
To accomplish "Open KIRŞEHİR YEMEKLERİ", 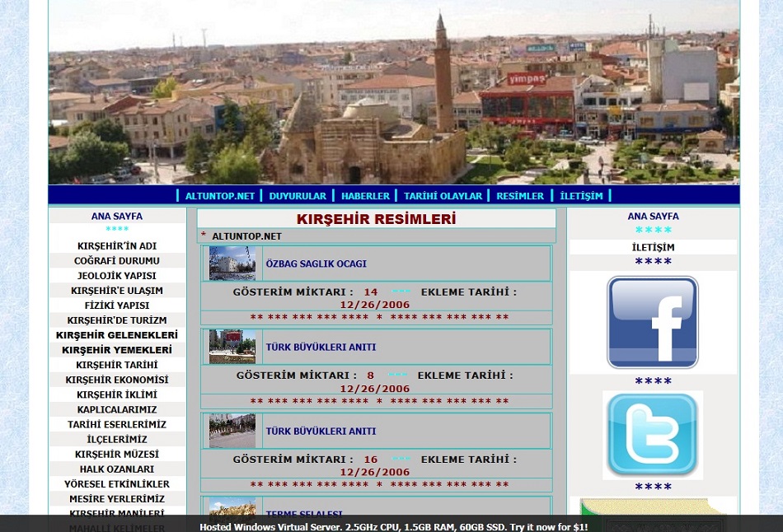I will [117, 350].
